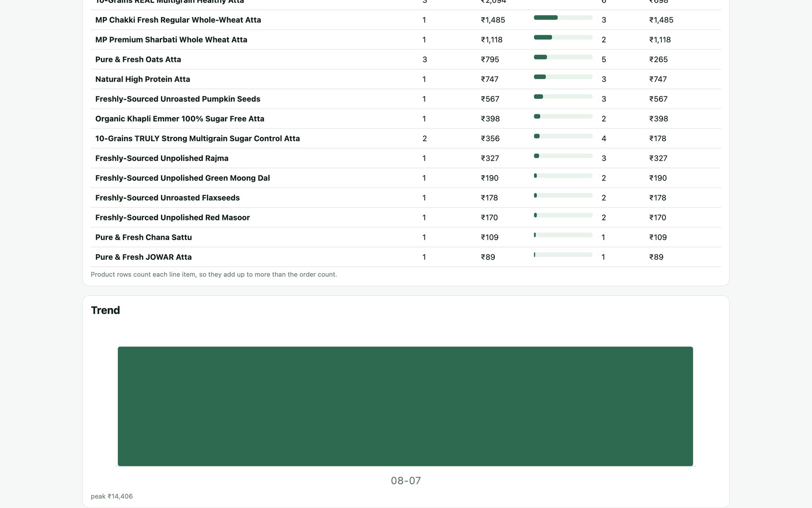Click the revenue share bar for MP Chakki Atta
This screenshot has height=508, width=812.
pos(563,18)
